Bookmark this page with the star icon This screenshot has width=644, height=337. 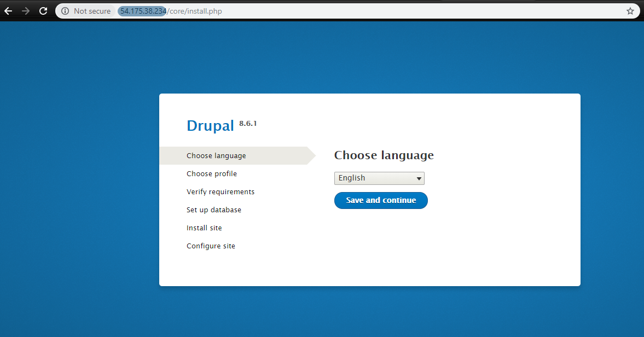(x=630, y=11)
